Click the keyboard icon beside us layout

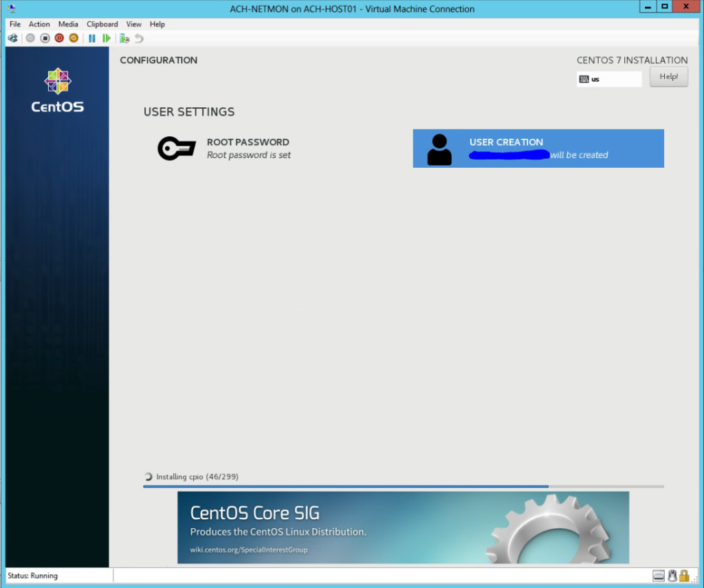(584, 79)
